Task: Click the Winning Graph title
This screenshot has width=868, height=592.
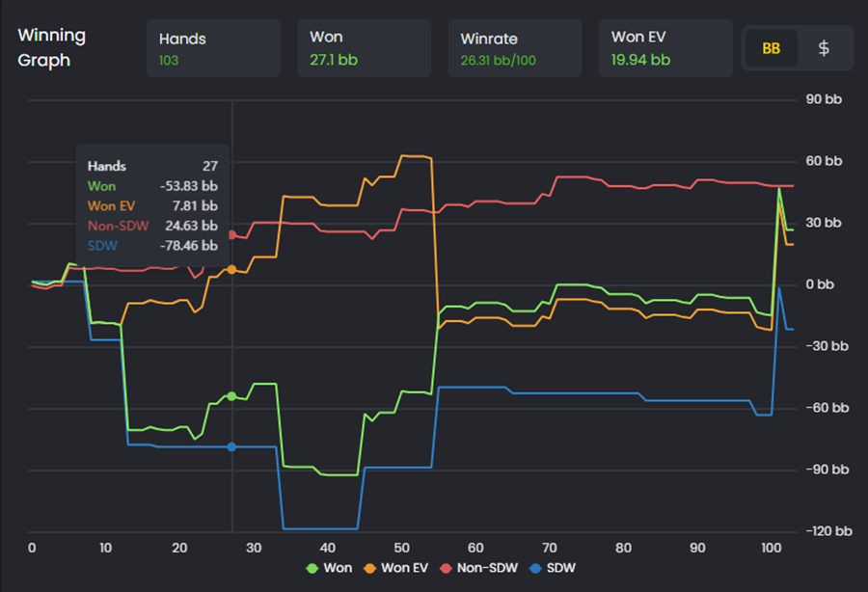Action: tap(51, 46)
